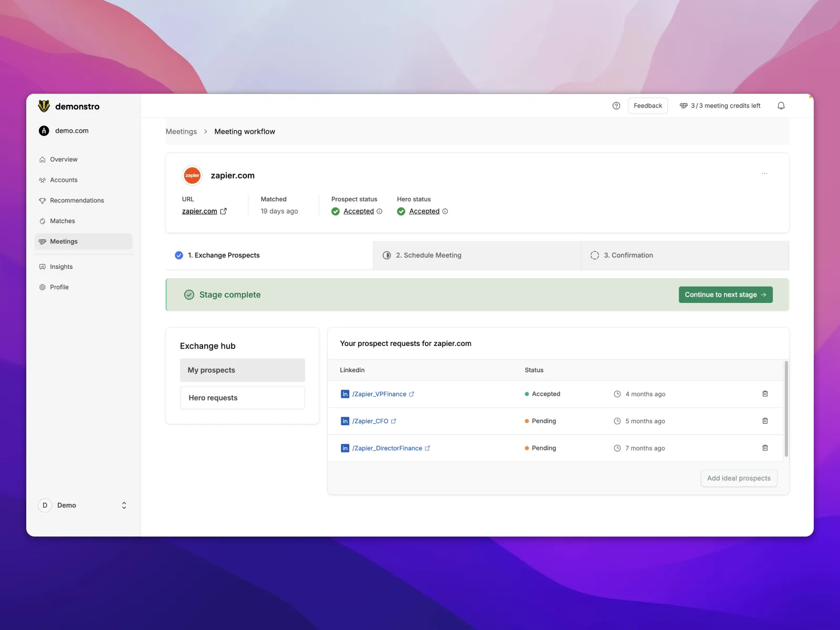
Task: Open the notifications bell
Action: [x=781, y=106]
